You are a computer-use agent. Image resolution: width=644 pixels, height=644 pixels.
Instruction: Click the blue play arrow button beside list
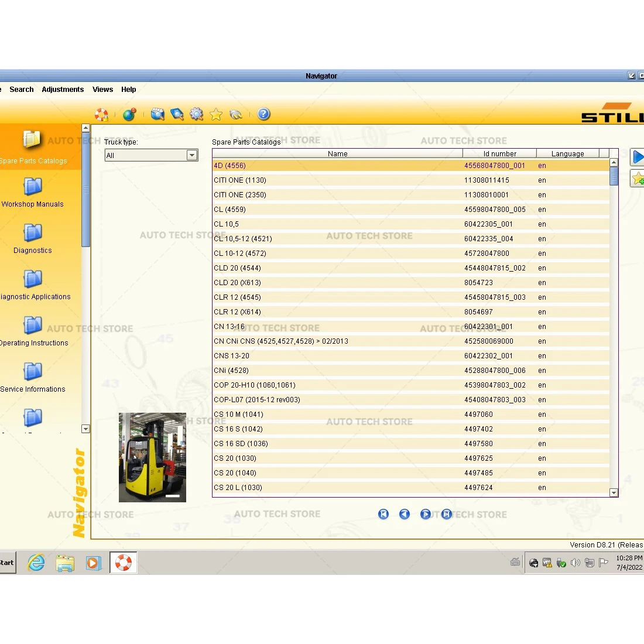coord(637,157)
